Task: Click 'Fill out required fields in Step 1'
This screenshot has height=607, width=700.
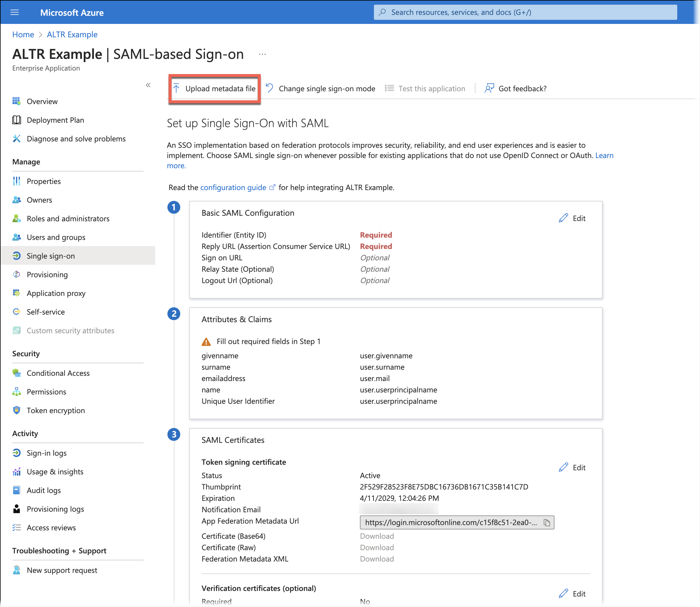Action: 268,341
